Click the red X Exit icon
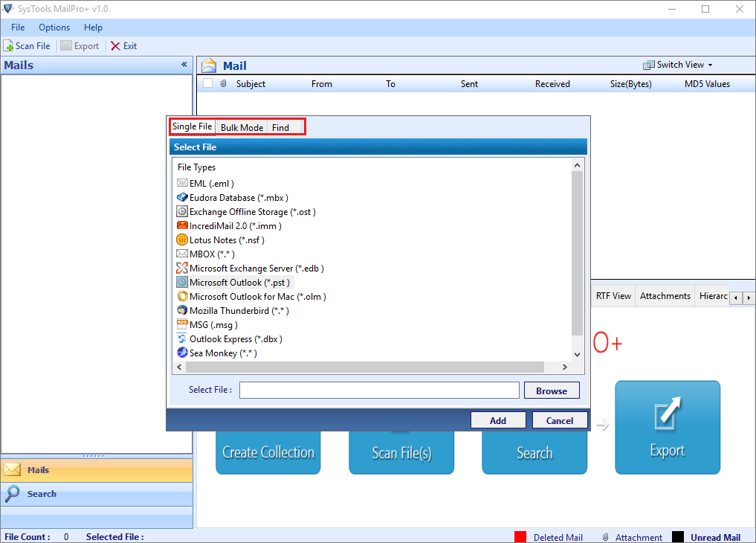This screenshot has width=756, height=543. pyautogui.click(x=115, y=46)
